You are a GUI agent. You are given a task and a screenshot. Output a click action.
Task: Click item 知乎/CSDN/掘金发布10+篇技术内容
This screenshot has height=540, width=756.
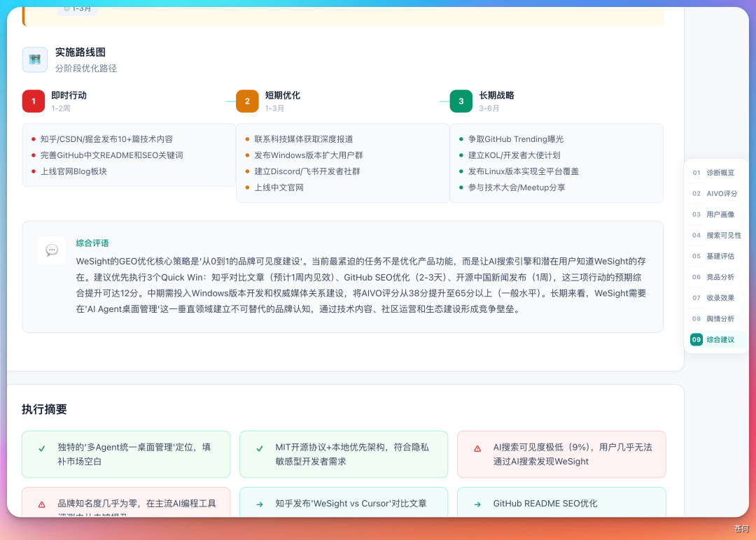(x=106, y=139)
